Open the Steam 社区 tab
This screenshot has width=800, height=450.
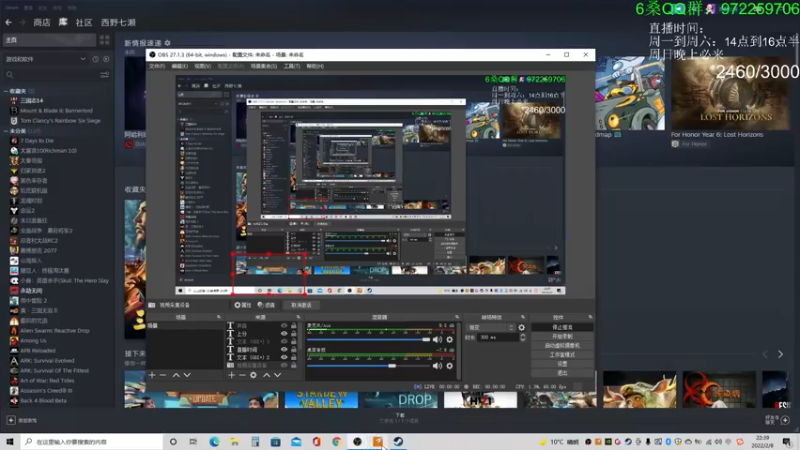tap(84, 22)
